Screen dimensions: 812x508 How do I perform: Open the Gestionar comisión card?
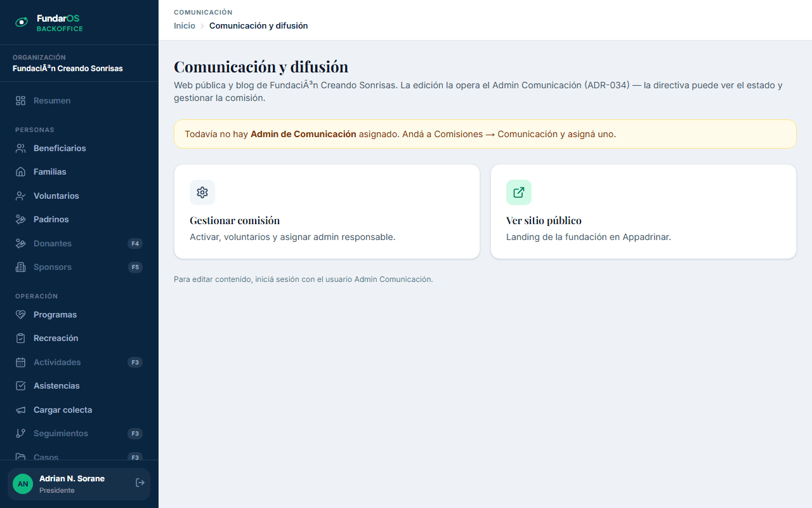click(327, 211)
